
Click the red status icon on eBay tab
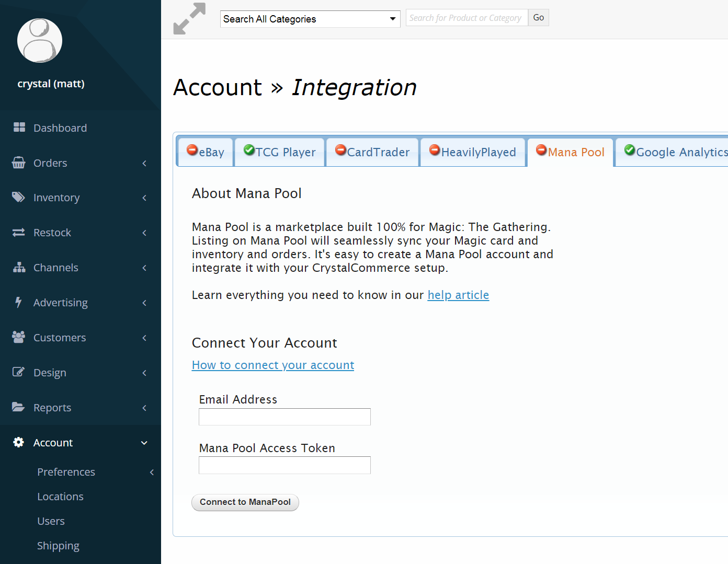[x=192, y=150]
